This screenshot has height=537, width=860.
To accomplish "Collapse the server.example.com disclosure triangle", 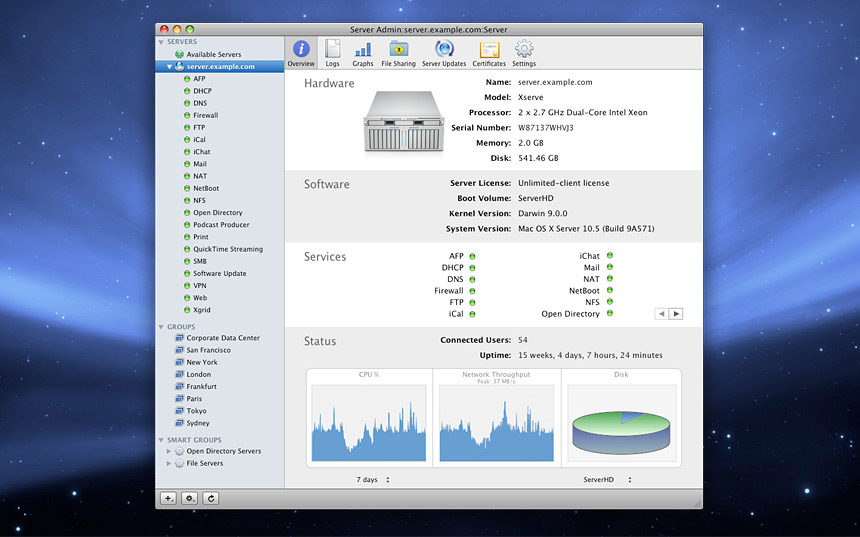I will (169, 67).
